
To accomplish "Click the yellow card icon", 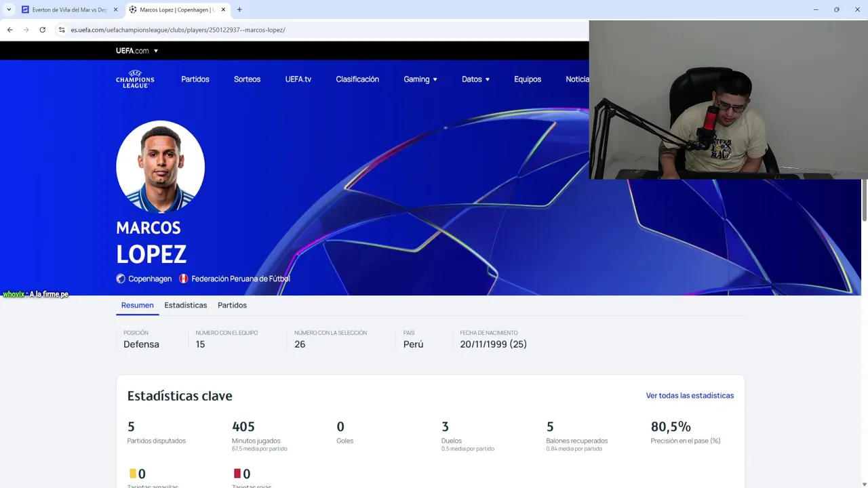I will (133, 474).
